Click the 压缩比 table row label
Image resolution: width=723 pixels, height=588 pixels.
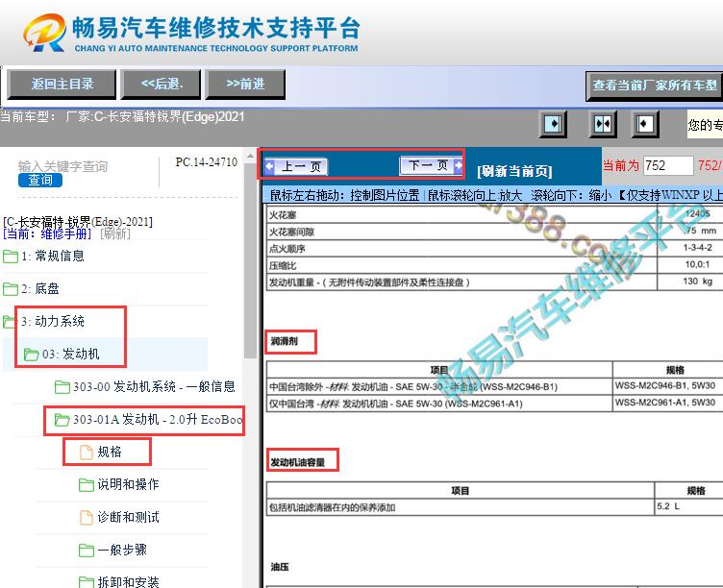283,266
